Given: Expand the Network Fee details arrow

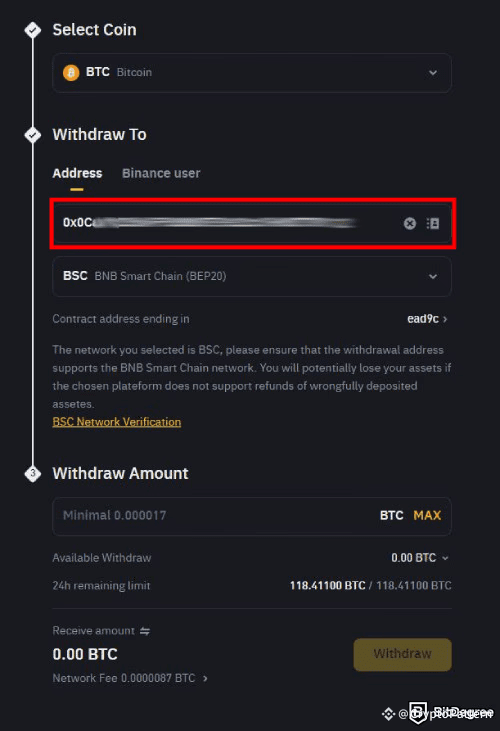Looking at the screenshot, I should 205,678.
